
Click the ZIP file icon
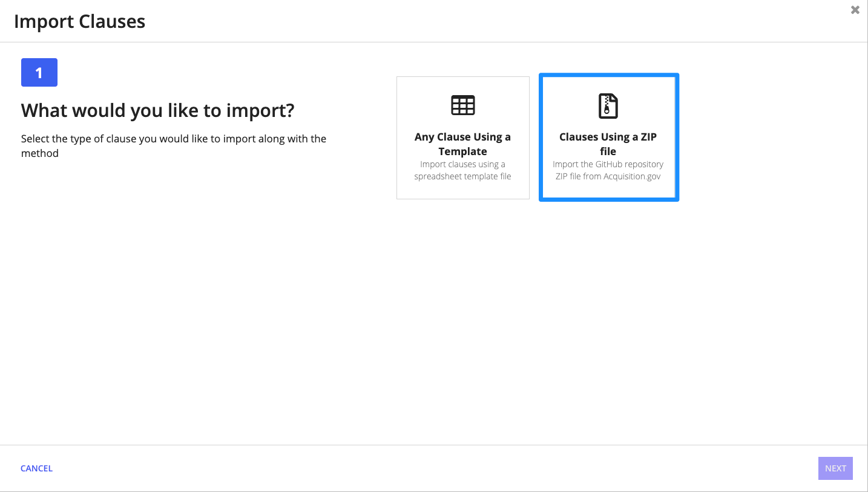point(608,105)
